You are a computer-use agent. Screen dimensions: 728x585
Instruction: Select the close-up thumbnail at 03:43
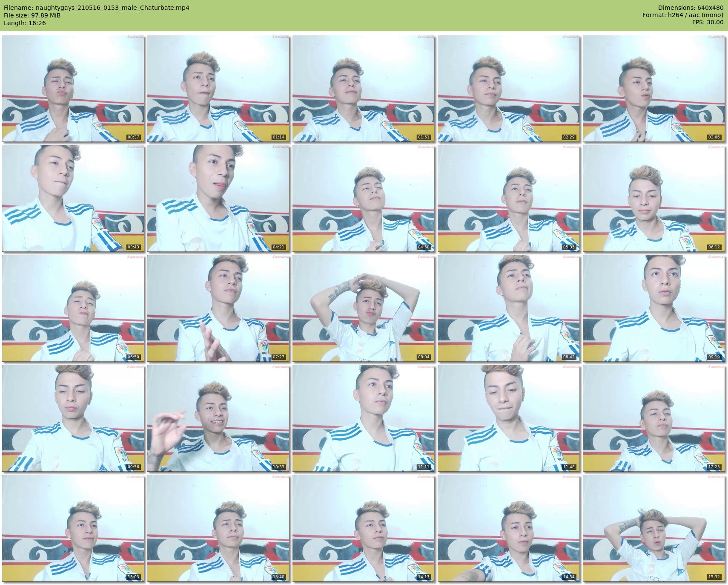pyautogui.click(x=73, y=199)
